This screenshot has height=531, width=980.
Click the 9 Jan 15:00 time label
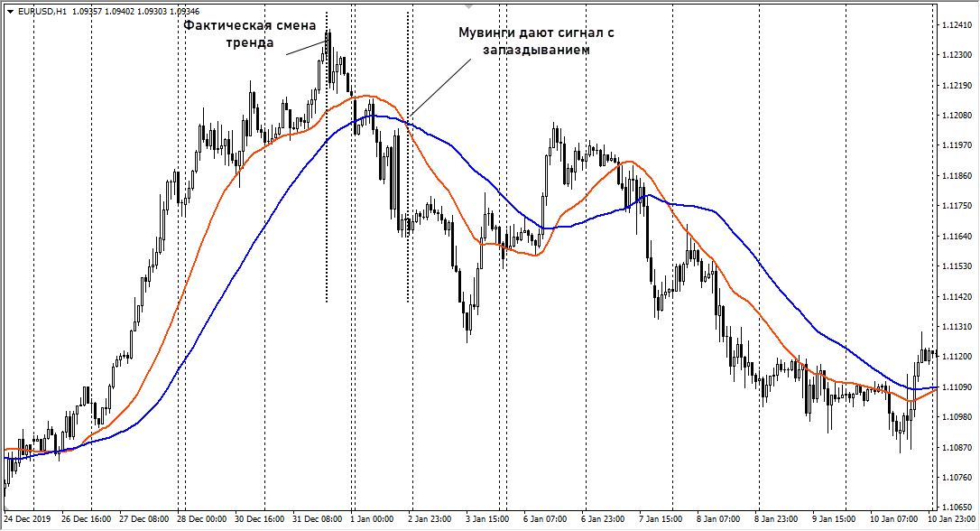834,520
